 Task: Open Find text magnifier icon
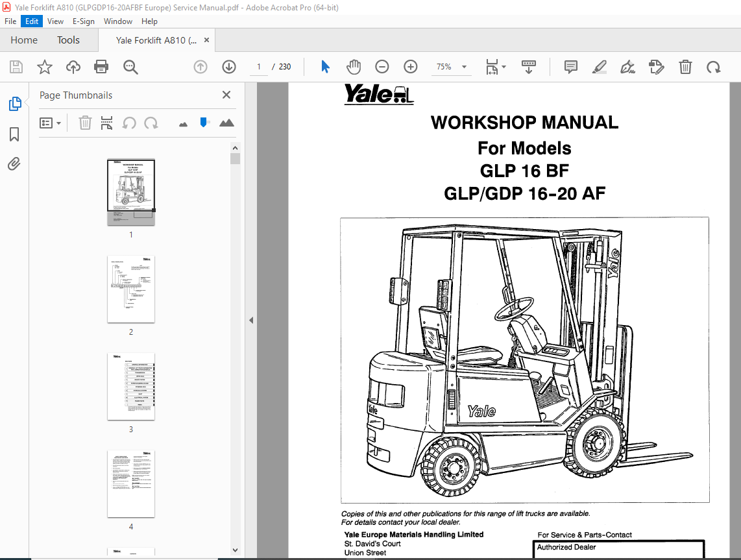pyautogui.click(x=130, y=67)
